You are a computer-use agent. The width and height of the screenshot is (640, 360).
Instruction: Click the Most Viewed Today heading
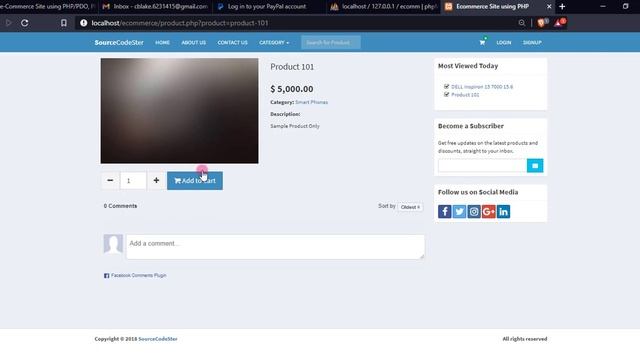(x=468, y=66)
